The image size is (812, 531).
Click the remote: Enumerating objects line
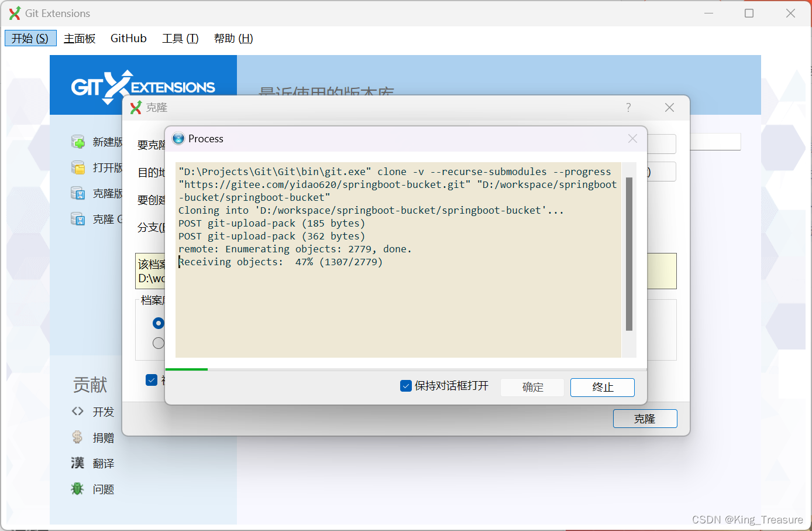(x=295, y=249)
